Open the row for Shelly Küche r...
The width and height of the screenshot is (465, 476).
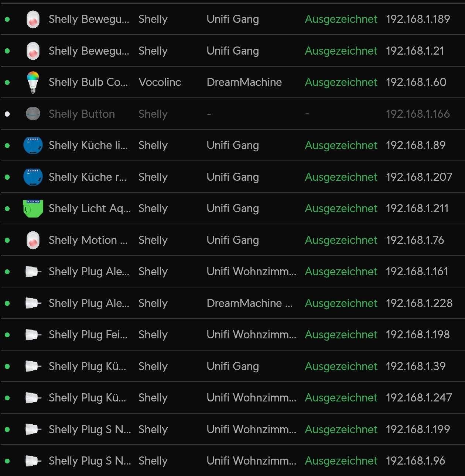(x=89, y=177)
